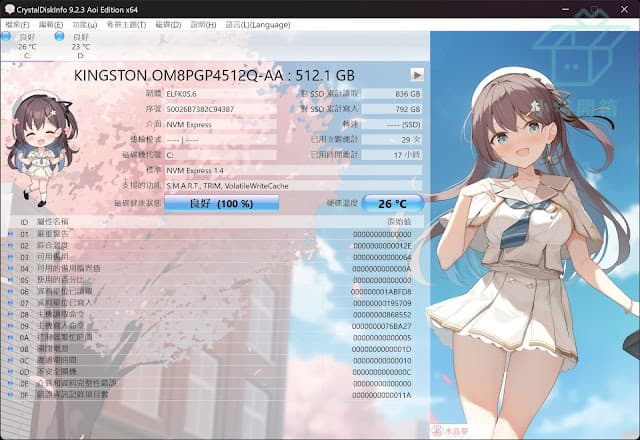Click the status icon of attribute 0F

10,395
